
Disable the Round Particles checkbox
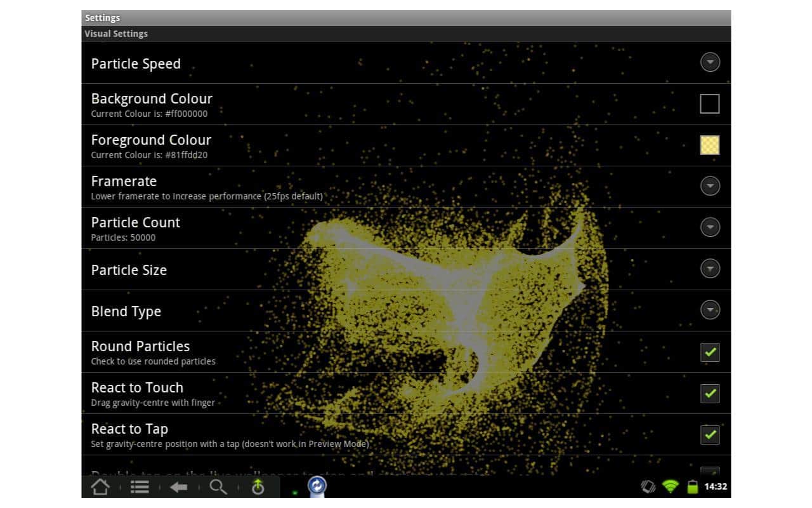pos(709,352)
